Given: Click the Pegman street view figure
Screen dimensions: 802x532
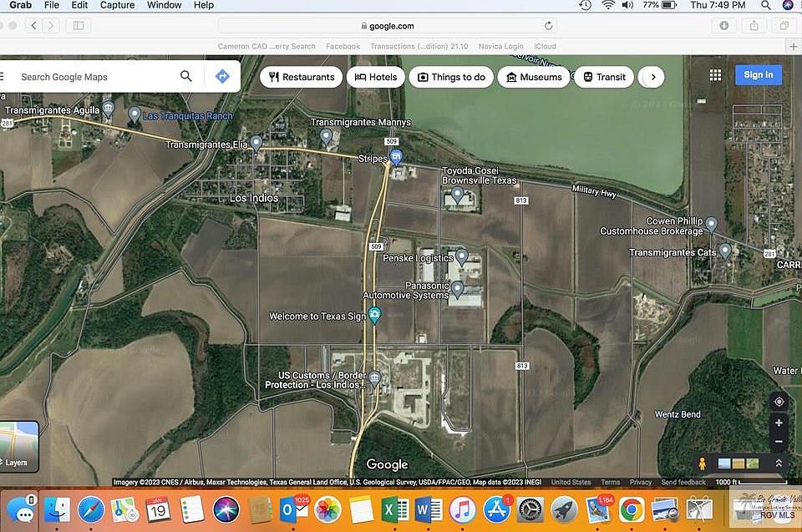Looking at the screenshot, I should [x=702, y=462].
